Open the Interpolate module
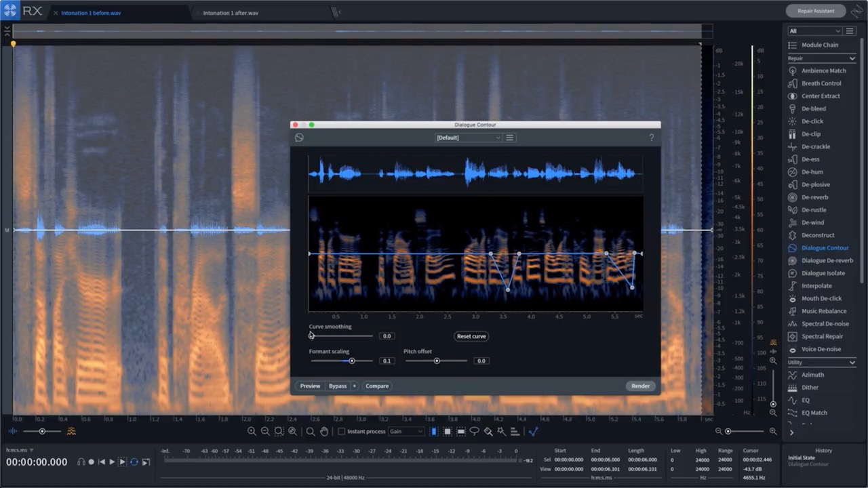This screenshot has height=488, width=868. pos(816,286)
